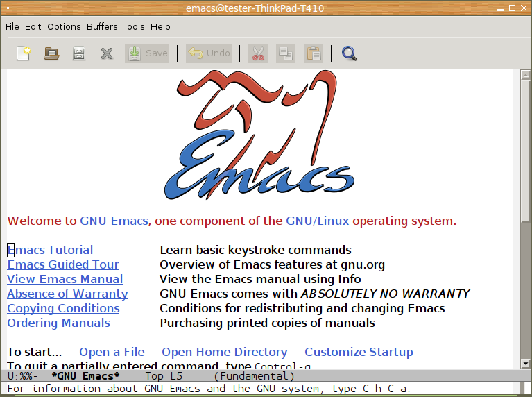
Task: Click the Ordering Manuals link
Action: [58, 323]
